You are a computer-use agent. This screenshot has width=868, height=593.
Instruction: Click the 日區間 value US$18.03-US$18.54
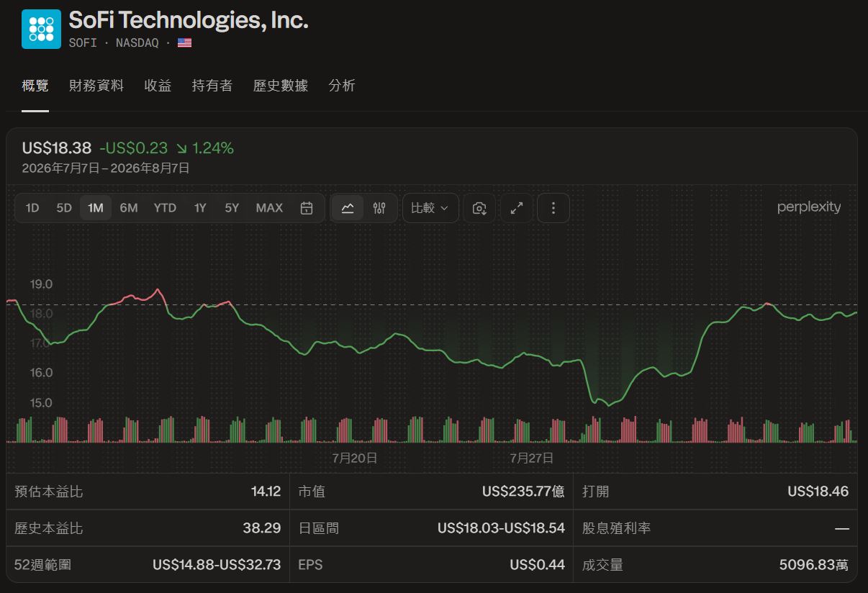click(501, 528)
